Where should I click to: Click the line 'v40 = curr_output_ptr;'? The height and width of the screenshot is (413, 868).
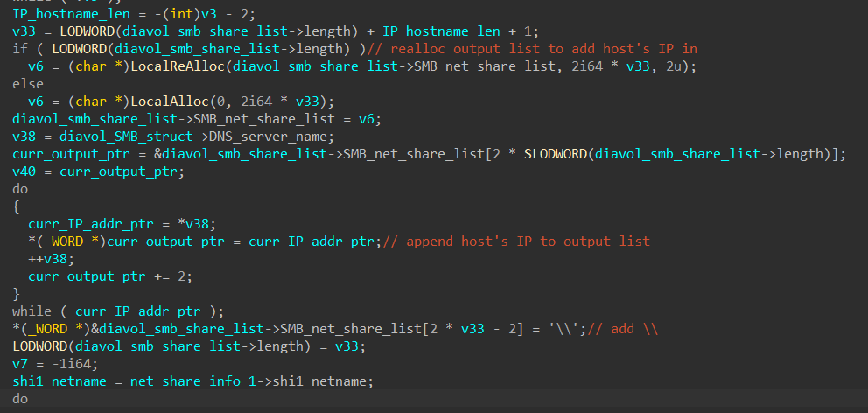(x=98, y=171)
